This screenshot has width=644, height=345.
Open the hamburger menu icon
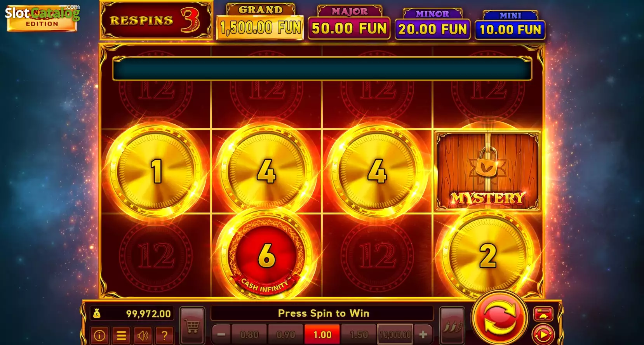[x=121, y=335]
